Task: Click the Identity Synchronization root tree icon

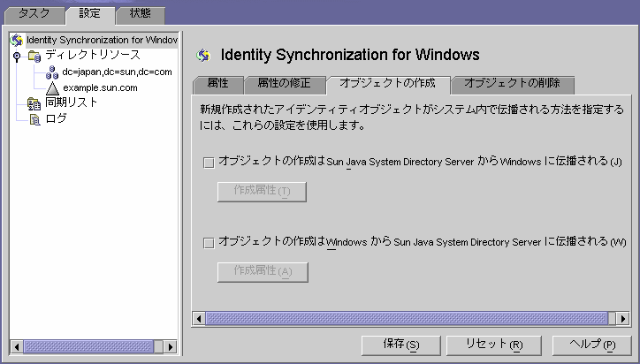Action: tap(16, 40)
